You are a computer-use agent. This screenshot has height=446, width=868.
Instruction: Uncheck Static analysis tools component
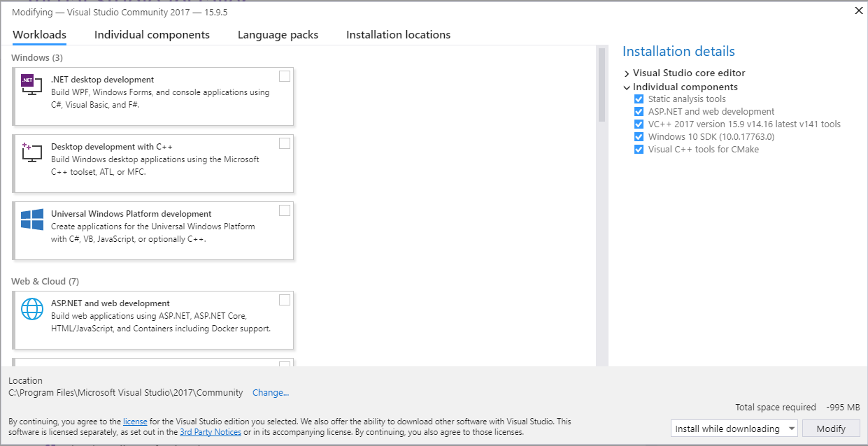pos(639,99)
